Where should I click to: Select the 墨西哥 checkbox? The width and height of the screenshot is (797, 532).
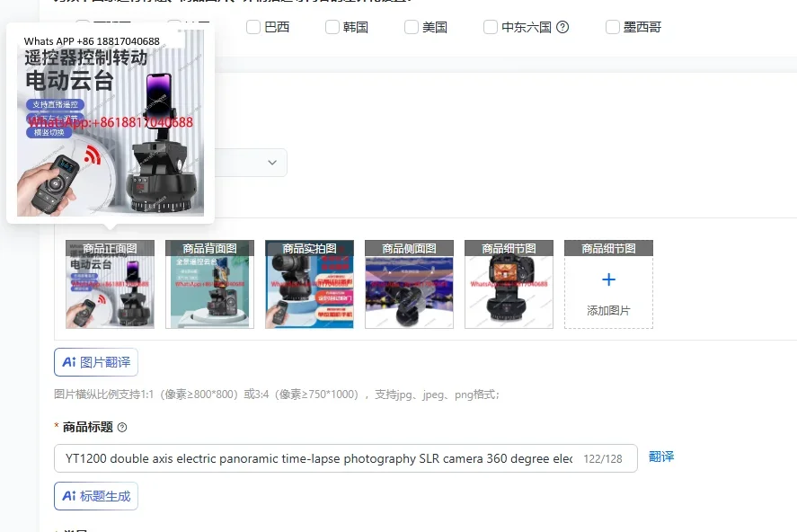tap(613, 27)
